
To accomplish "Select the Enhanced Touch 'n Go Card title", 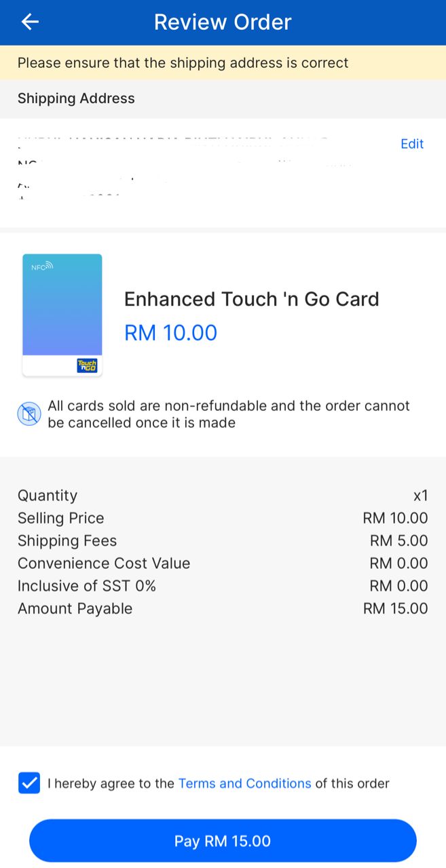I will pyautogui.click(x=251, y=299).
